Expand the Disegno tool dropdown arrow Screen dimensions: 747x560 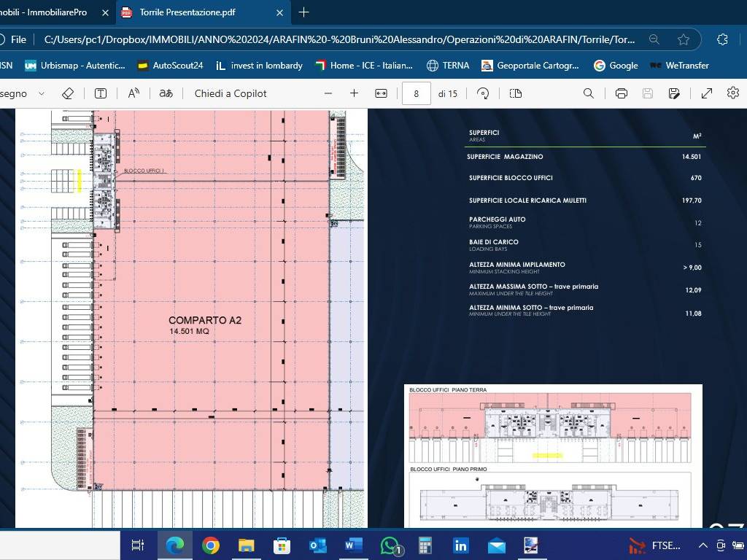point(42,93)
